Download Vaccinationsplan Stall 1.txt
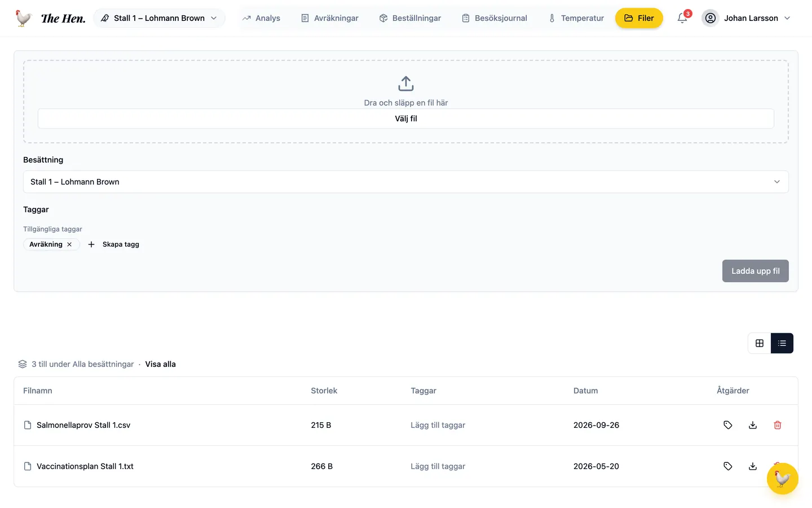The height and width of the screenshot is (508, 812). [753, 466]
